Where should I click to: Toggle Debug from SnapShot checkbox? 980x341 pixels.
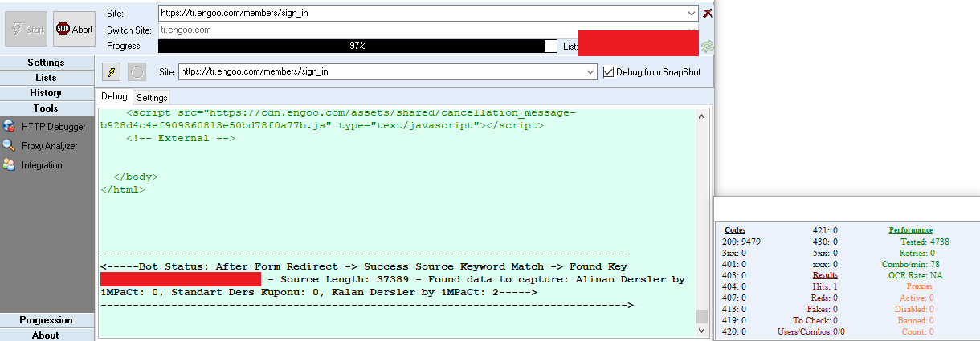(x=609, y=71)
